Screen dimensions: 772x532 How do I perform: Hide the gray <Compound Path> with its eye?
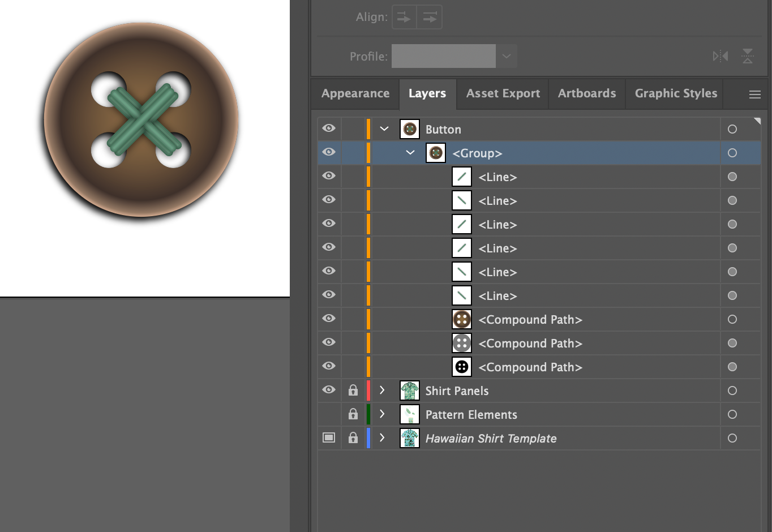point(329,342)
